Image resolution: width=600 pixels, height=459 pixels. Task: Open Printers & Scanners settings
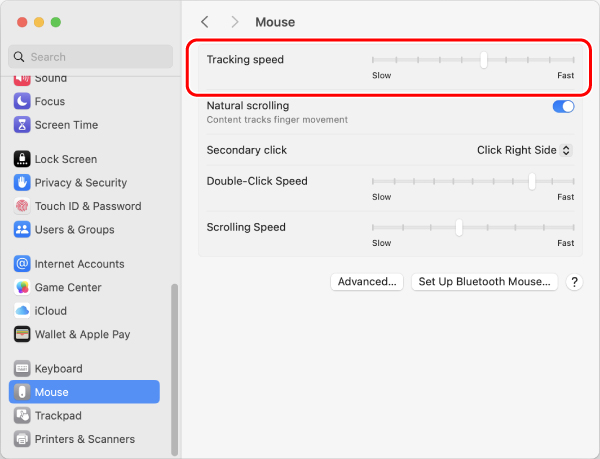pyautogui.click(x=84, y=439)
